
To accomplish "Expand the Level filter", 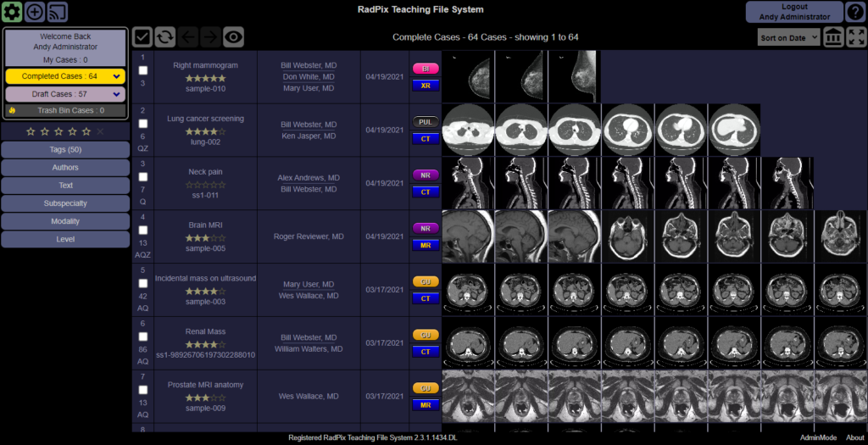I will 65,239.
